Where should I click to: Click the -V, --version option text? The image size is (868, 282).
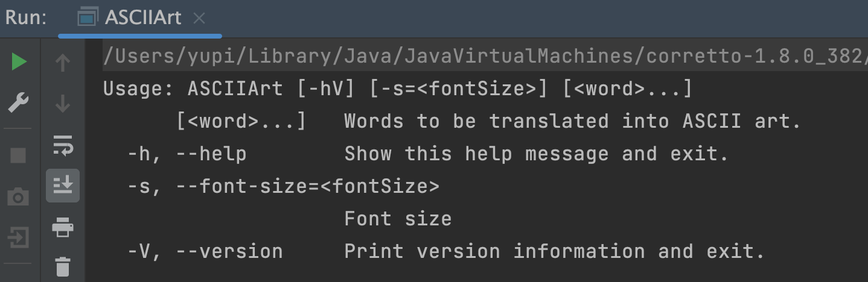[205, 251]
